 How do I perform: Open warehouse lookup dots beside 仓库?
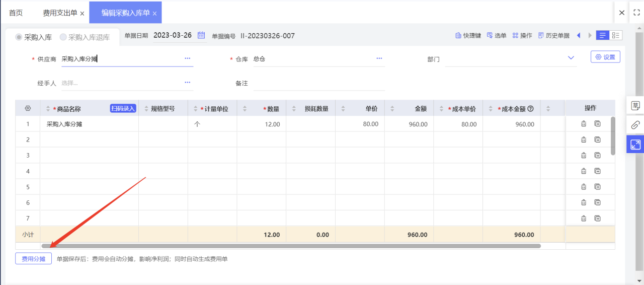[x=379, y=58]
